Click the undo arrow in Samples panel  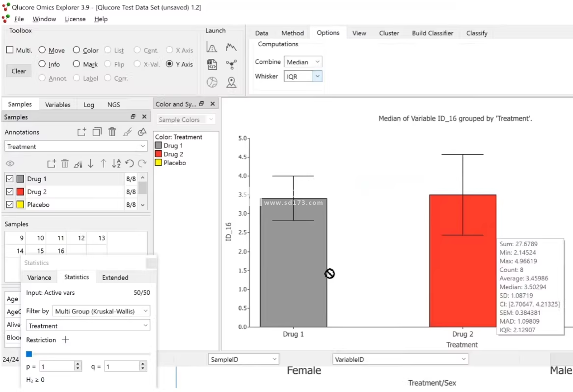point(129,164)
